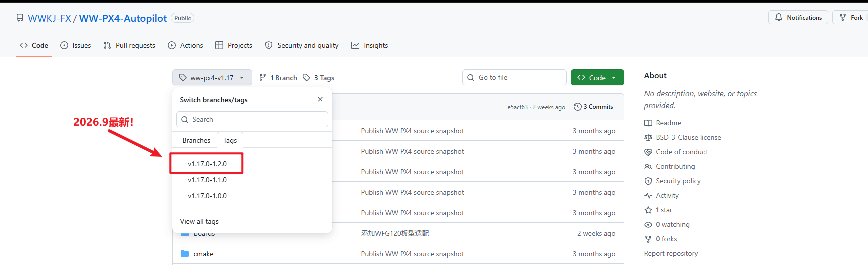The height and width of the screenshot is (265, 868).
Task: Open the Code of conduct link
Action: (x=682, y=152)
